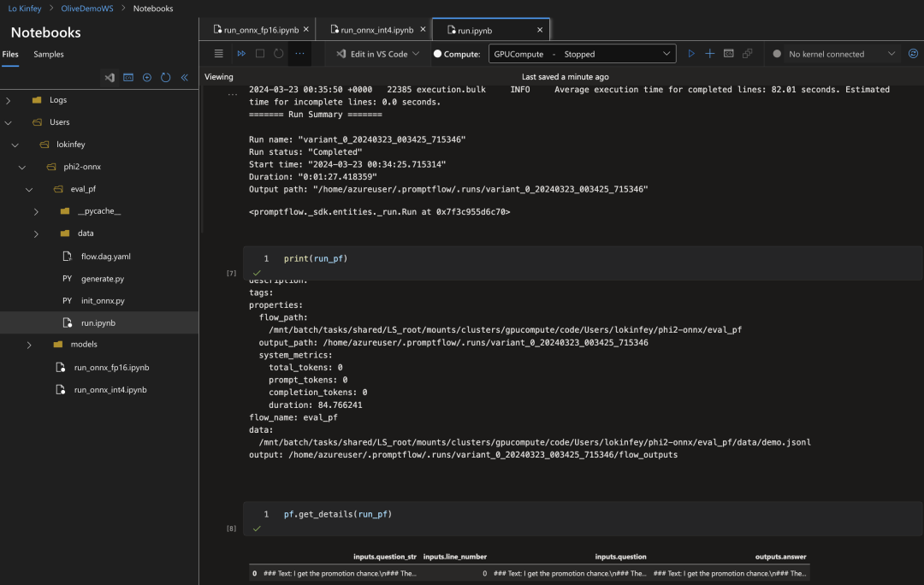Open the notebook menu hamburger icon
924x585 pixels.
click(219, 54)
